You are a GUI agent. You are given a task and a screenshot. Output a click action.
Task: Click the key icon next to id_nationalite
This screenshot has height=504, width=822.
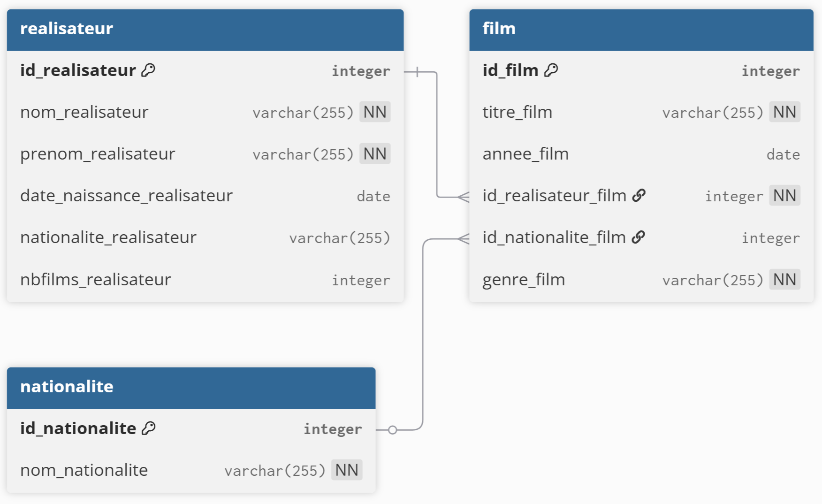click(x=149, y=428)
